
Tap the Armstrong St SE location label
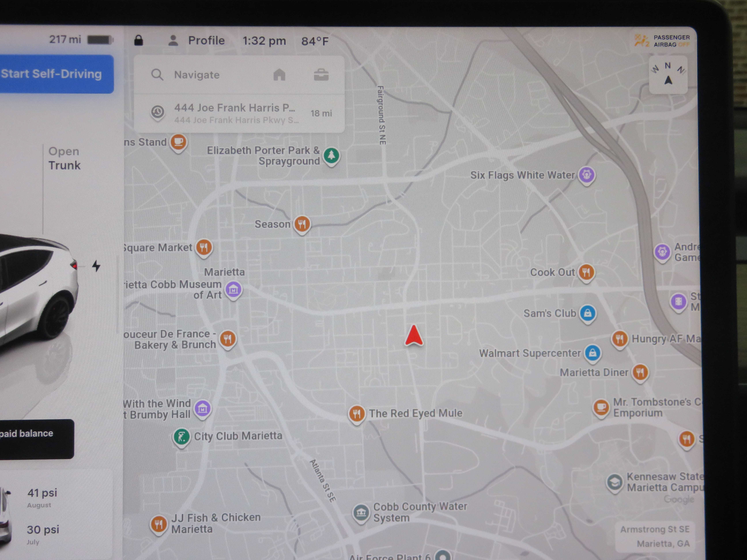(x=655, y=530)
